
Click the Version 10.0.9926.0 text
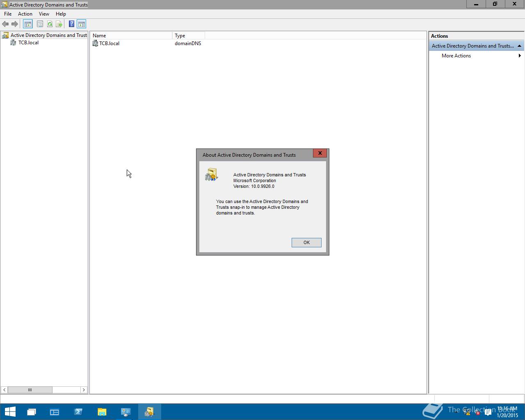pos(254,186)
